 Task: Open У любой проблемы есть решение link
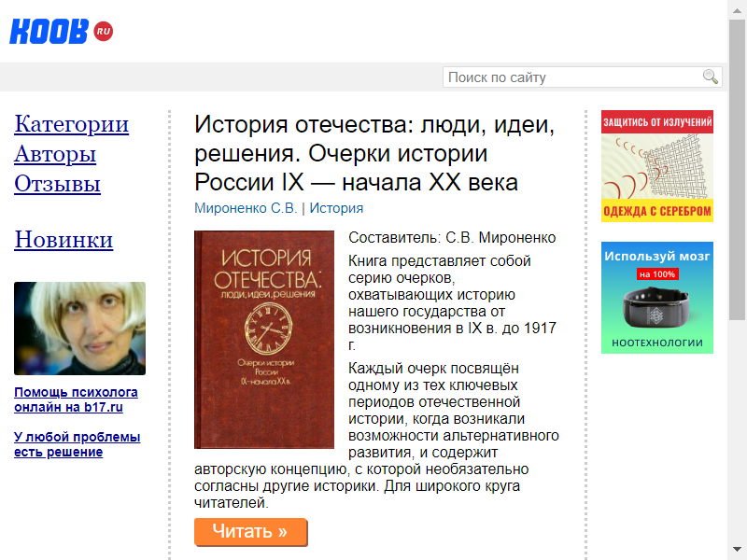(x=78, y=444)
